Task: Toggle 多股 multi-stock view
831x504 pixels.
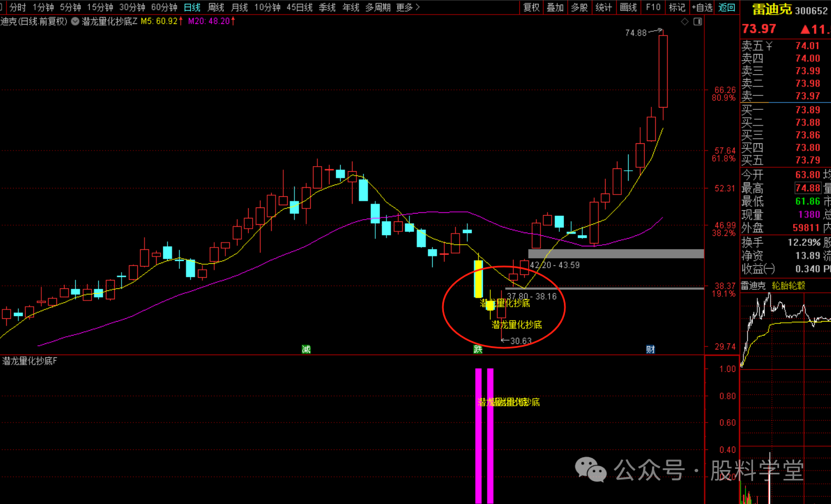Action: pyautogui.click(x=579, y=7)
